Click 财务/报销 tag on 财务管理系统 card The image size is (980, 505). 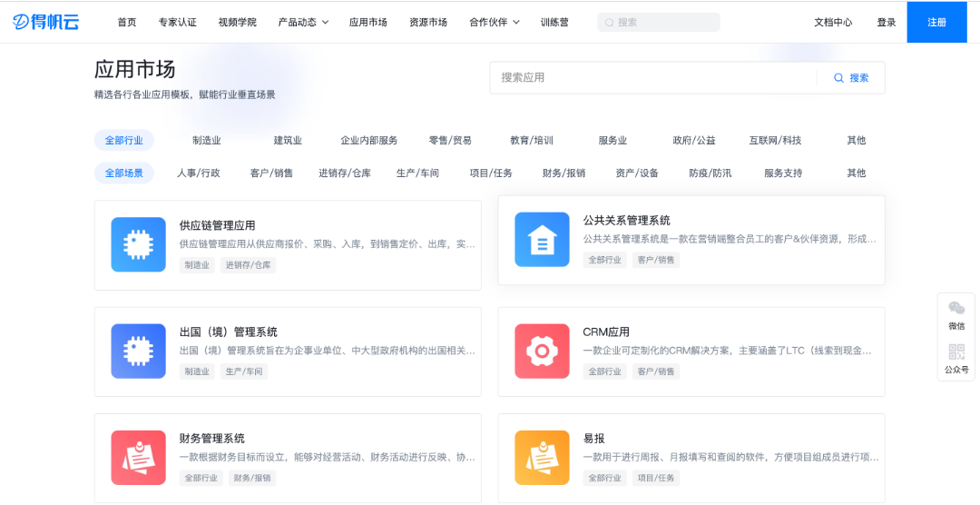click(x=252, y=478)
